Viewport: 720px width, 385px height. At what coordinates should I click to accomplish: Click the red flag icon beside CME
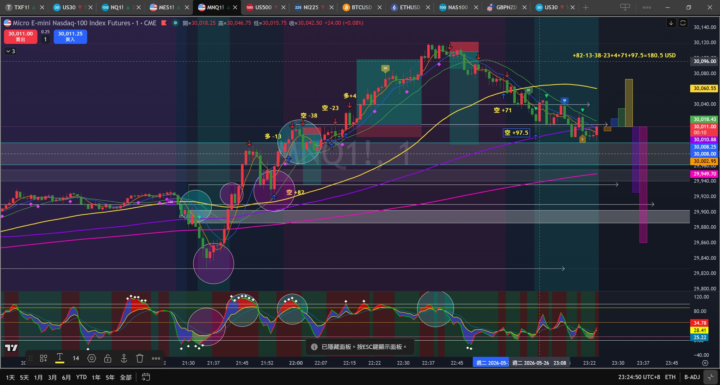point(164,23)
